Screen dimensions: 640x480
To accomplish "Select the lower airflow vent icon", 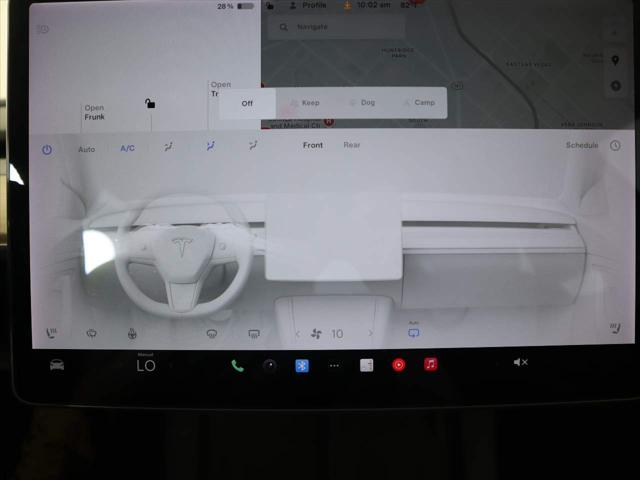I will click(x=253, y=145).
